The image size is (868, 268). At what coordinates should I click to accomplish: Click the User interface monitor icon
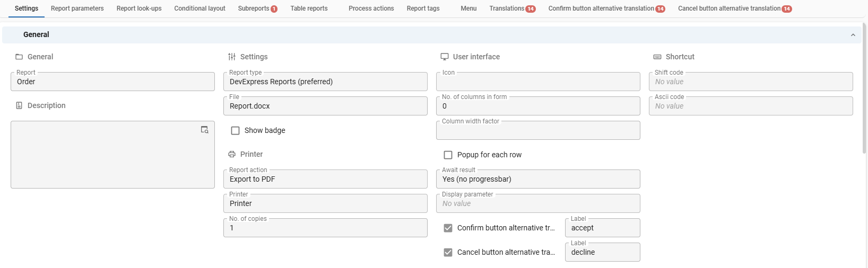pos(445,57)
